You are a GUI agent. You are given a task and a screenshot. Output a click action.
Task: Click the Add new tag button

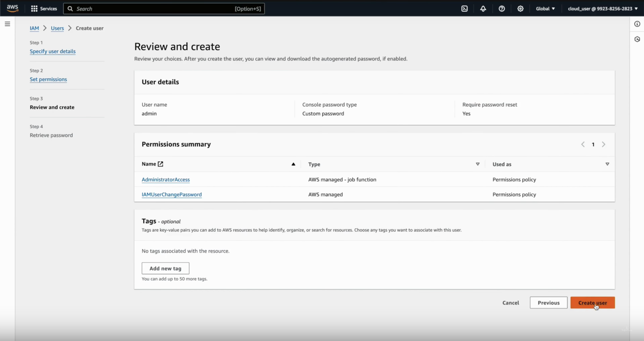(x=165, y=268)
